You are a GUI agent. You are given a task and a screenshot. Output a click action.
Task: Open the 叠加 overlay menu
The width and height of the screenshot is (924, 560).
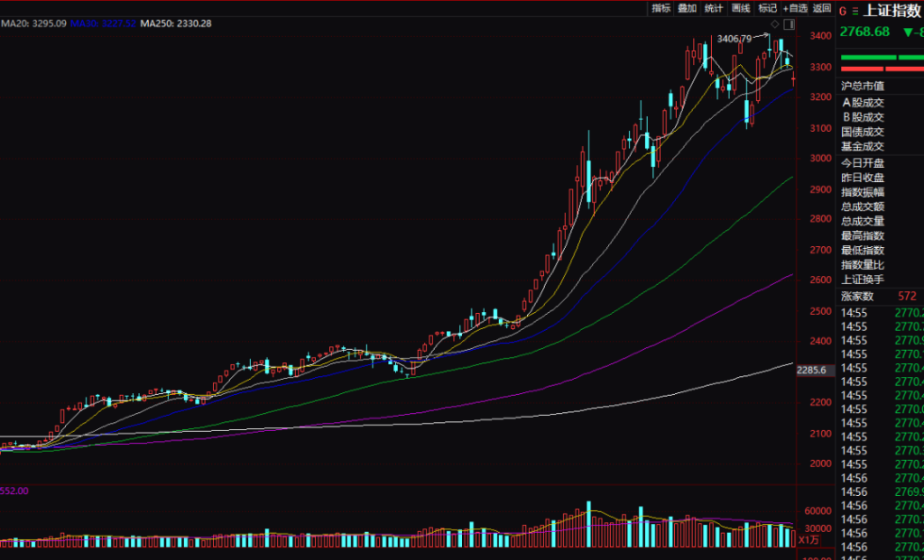tap(688, 8)
